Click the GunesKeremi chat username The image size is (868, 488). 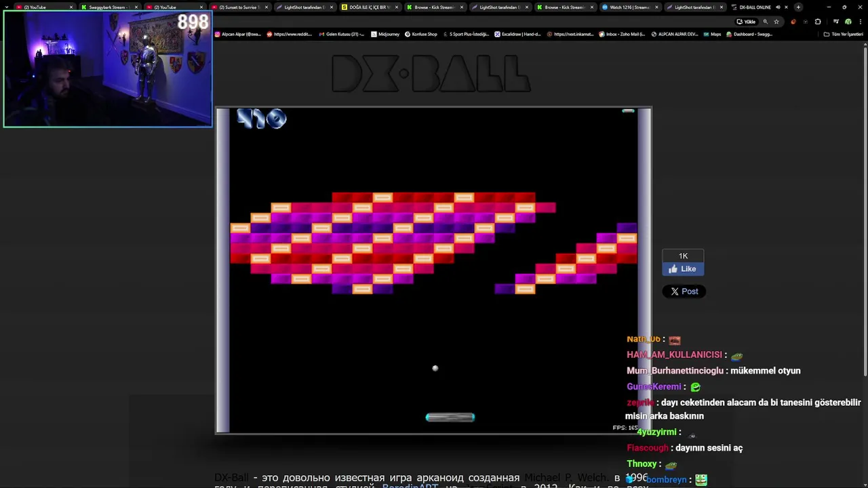tap(654, 387)
